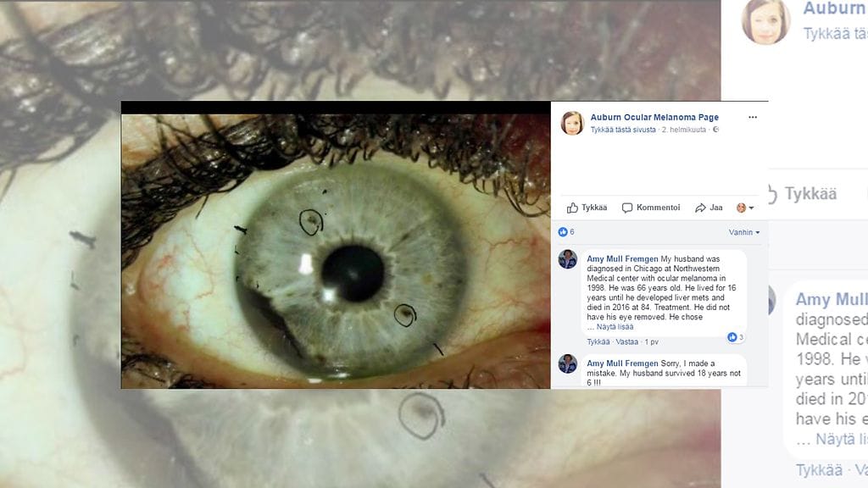
Task: Click the Kommentoi speech bubble button
Action: click(651, 208)
